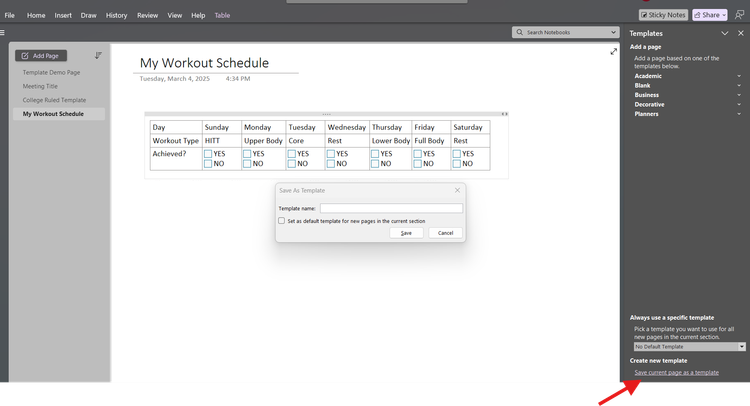This screenshot has width=750, height=406.
Task: Switch to the Draw tab
Action: click(88, 15)
